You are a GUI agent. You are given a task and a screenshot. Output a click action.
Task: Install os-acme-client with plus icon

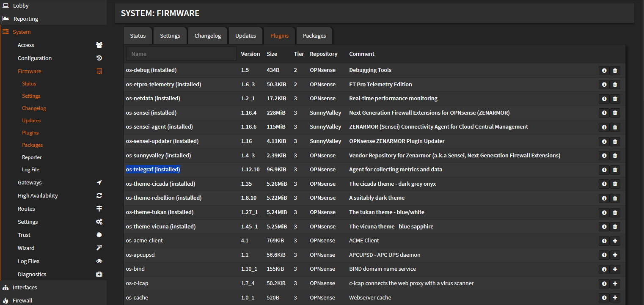click(615, 241)
